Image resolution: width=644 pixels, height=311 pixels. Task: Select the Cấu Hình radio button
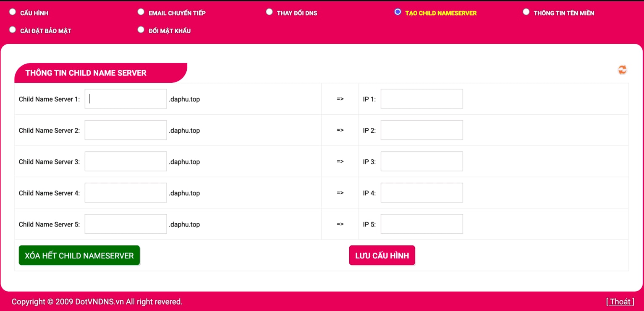click(x=13, y=12)
